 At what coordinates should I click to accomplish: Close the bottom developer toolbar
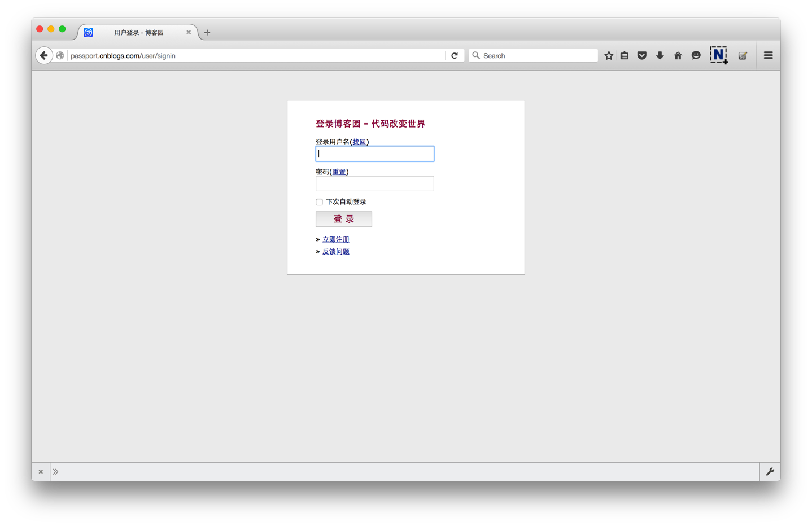click(41, 471)
